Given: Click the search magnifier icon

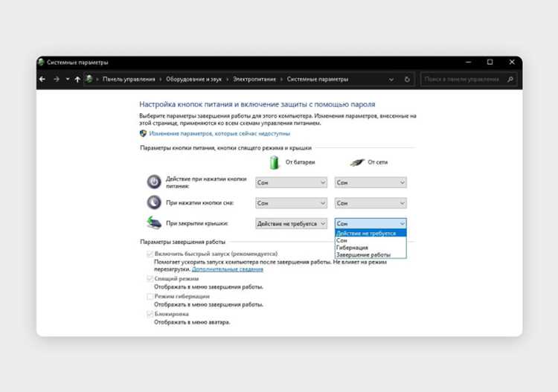Looking at the screenshot, I should 510,79.
